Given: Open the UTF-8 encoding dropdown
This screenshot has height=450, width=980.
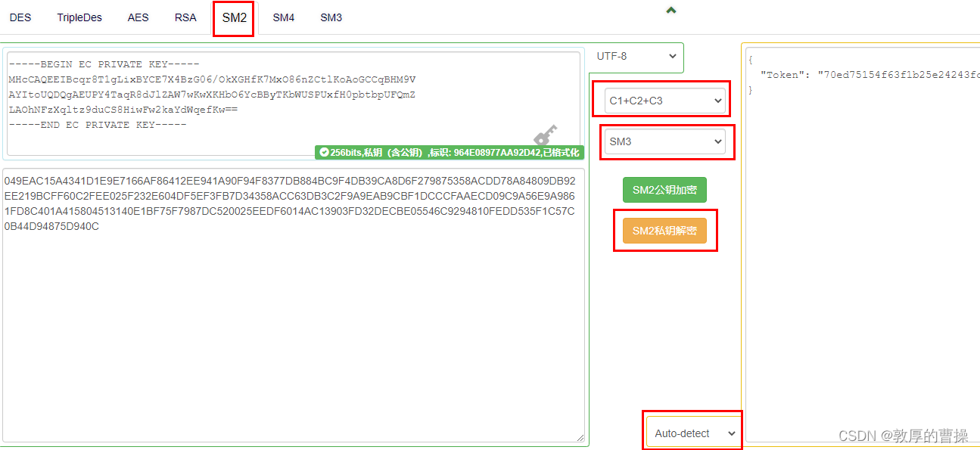Looking at the screenshot, I should [x=634, y=57].
